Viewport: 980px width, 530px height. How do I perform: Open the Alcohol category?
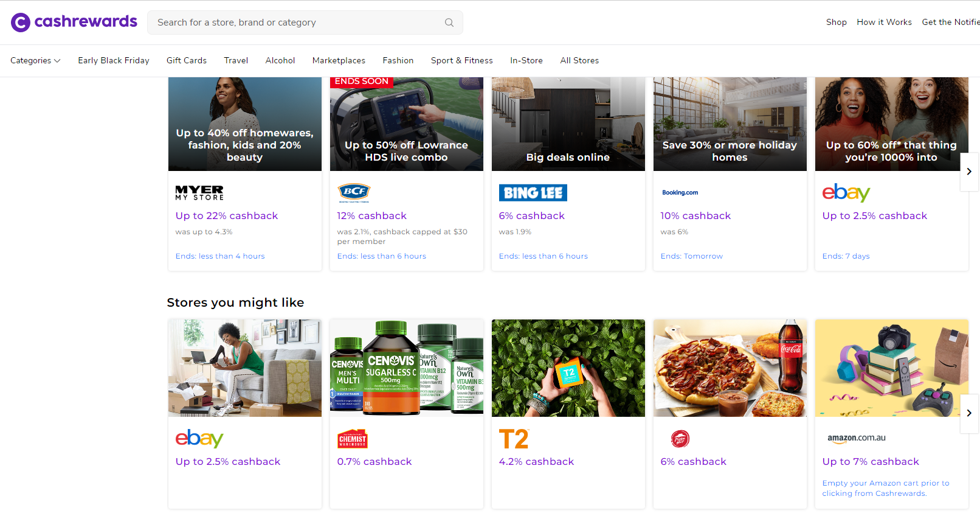[280, 60]
